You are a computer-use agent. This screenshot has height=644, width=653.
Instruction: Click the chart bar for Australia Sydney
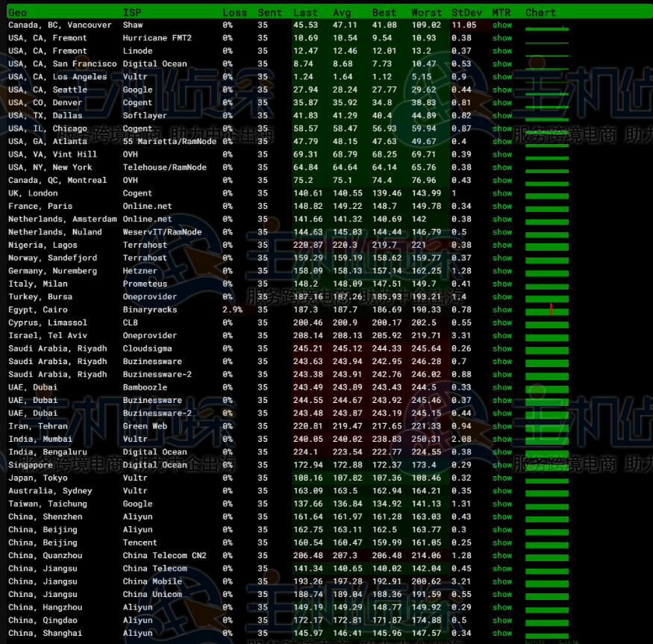[x=547, y=491]
